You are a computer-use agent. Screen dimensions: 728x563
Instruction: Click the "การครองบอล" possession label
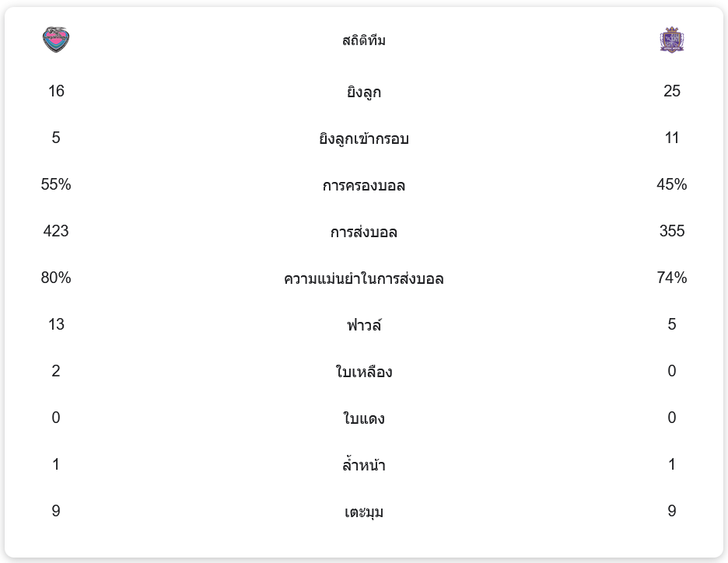364,186
